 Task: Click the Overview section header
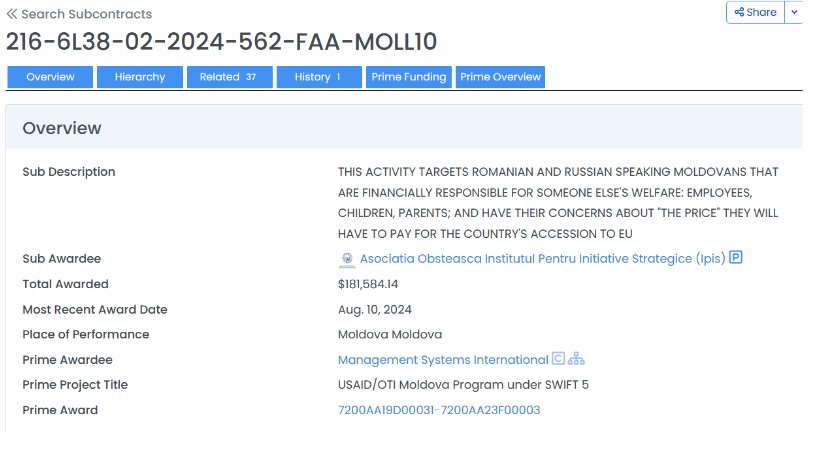[x=62, y=128]
